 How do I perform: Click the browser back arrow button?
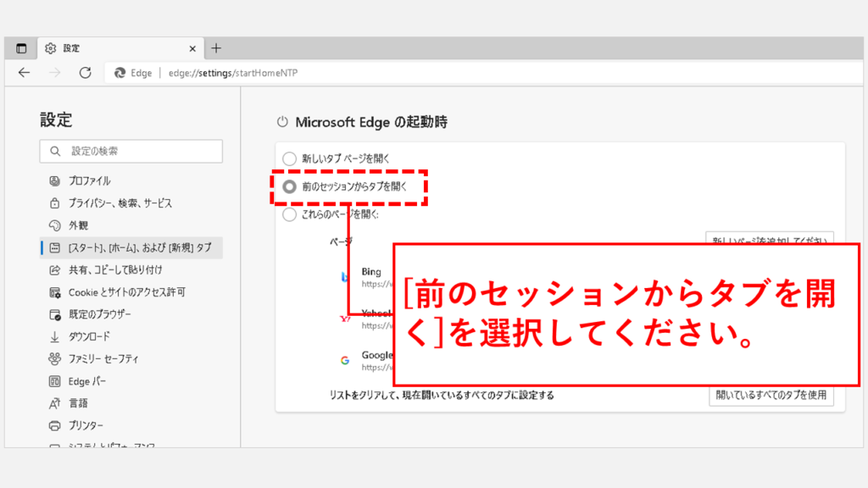point(24,73)
